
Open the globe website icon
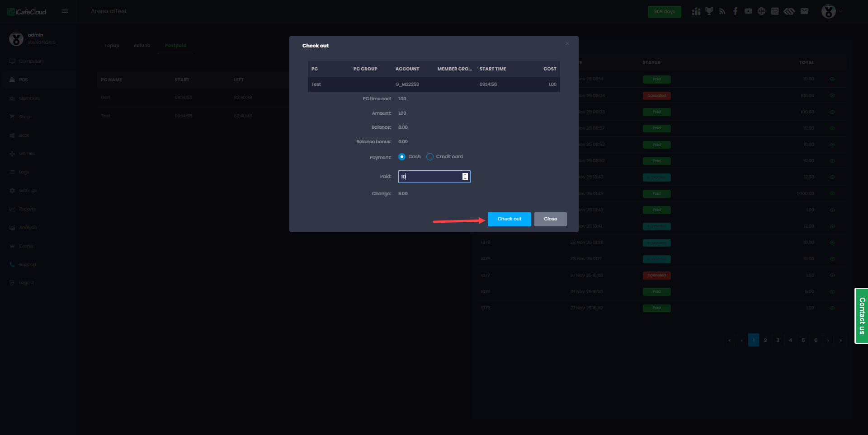(x=762, y=11)
